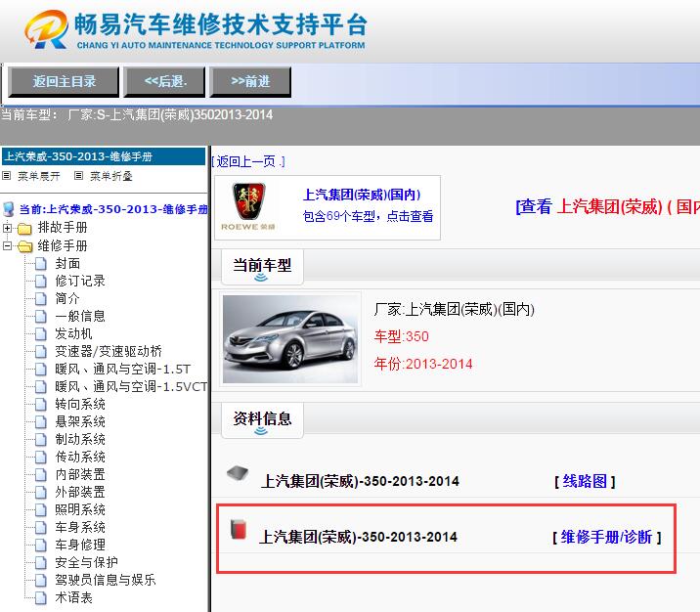Click the red 查看 上汽集团(荣威) heading link
The image size is (700, 612).
click(607, 206)
